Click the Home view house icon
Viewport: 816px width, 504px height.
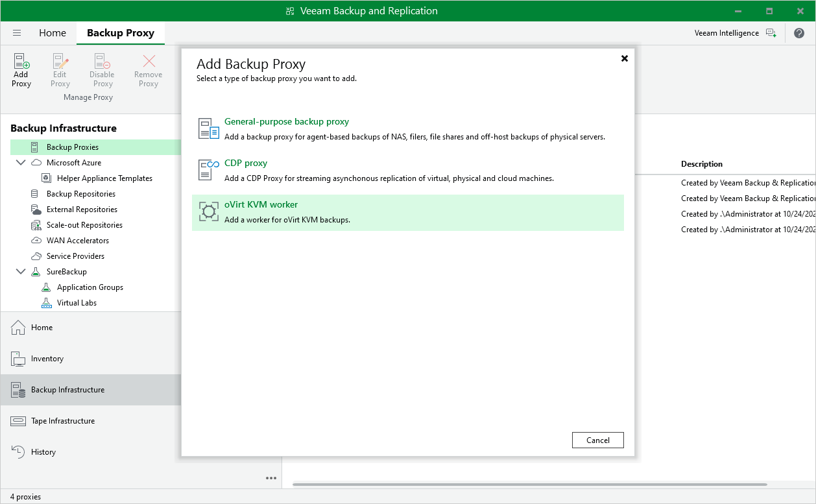tap(18, 328)
